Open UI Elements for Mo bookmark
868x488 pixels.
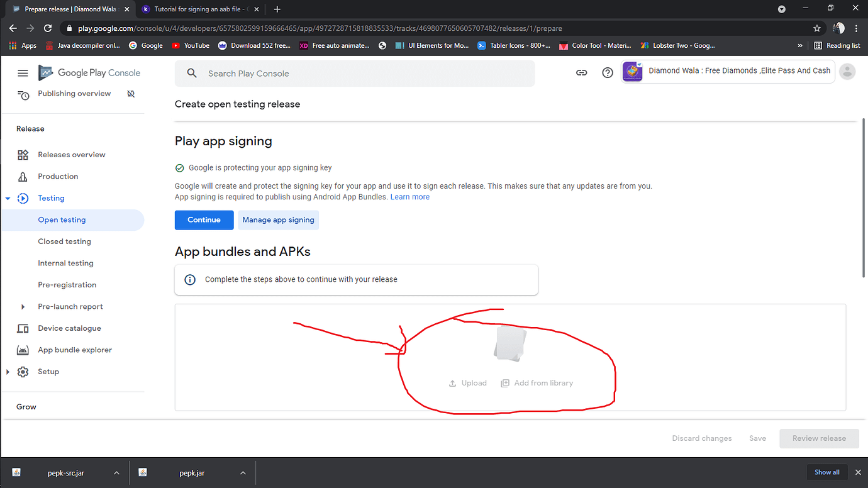[x=432, y=45]
